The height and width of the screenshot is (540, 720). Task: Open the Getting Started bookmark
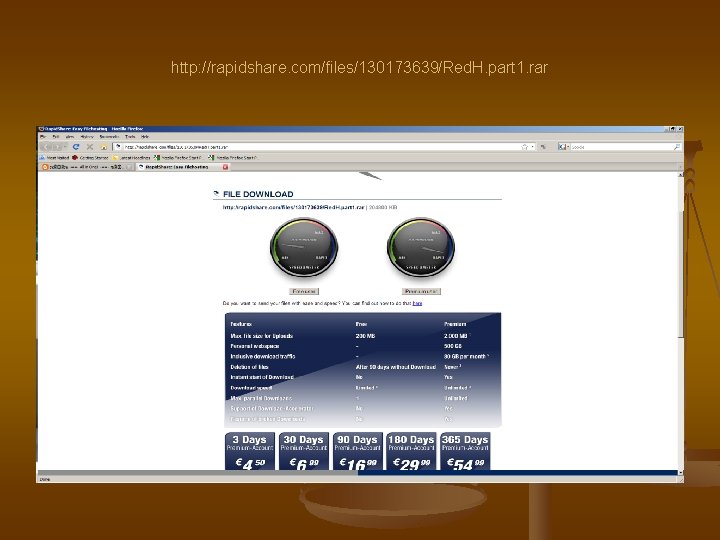click(90, 158)
